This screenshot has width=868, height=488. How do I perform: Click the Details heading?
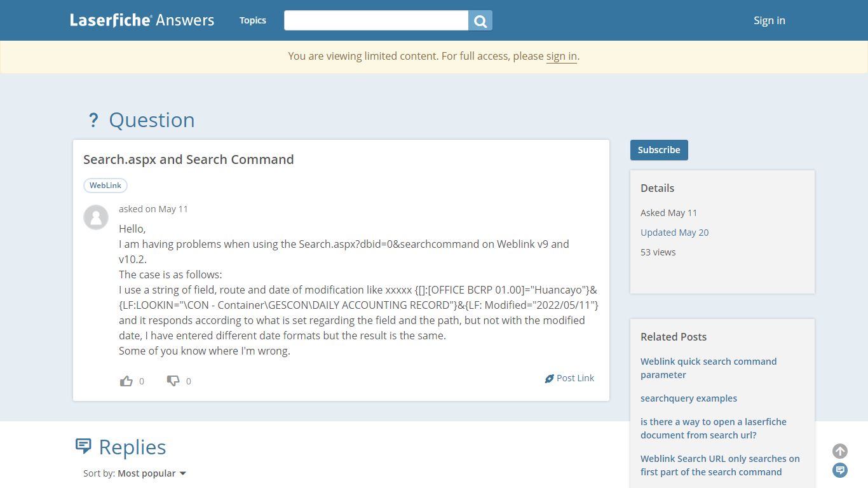(x=657, y=188)
